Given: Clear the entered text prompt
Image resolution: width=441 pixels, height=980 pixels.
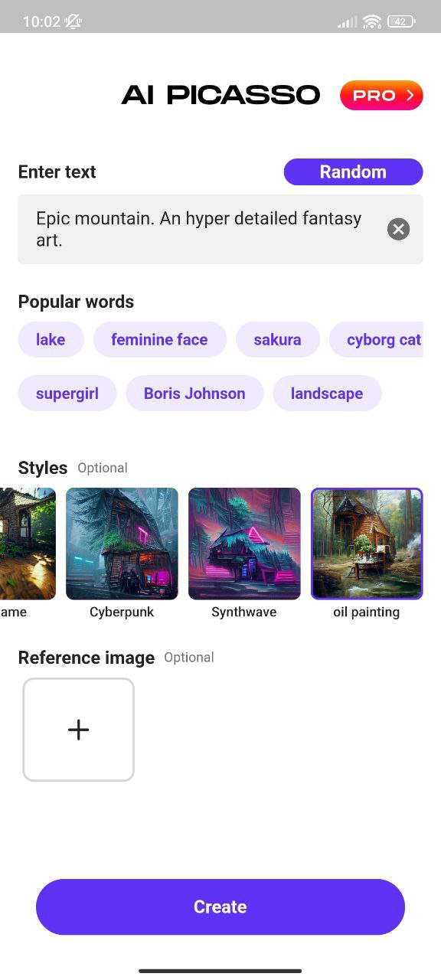Looking at the screenshot, I should pyautogui.click(x=397, y=229).
